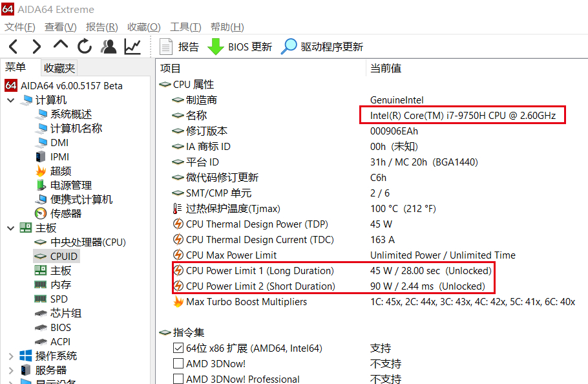Open the BIOS tree entry
The image size is (588, 384).
click(60, 328)
